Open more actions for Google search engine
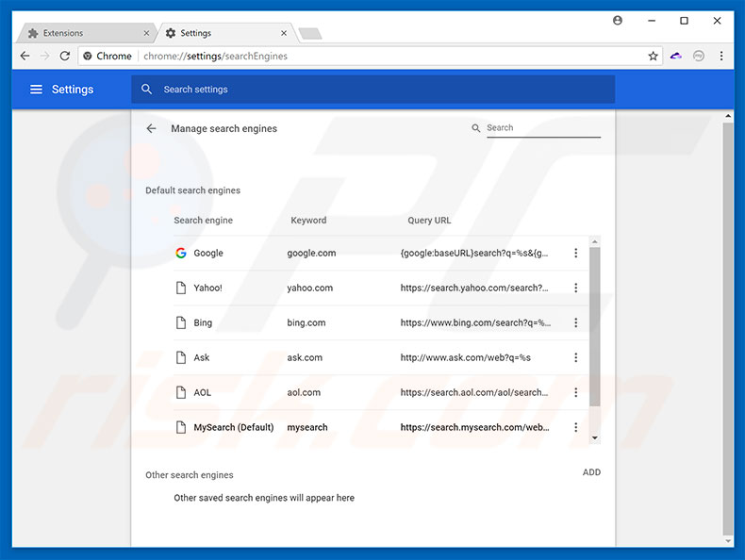This screenshot has height=560, width=745. coord(575,253)
